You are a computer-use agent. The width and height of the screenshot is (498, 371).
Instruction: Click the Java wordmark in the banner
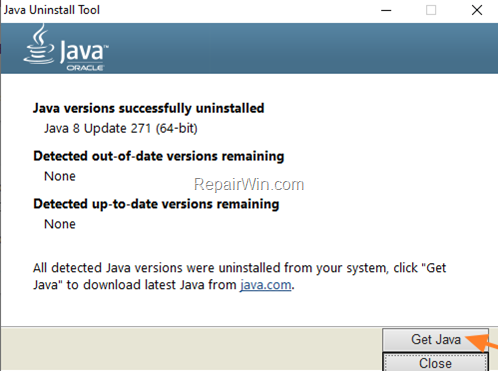84,51
